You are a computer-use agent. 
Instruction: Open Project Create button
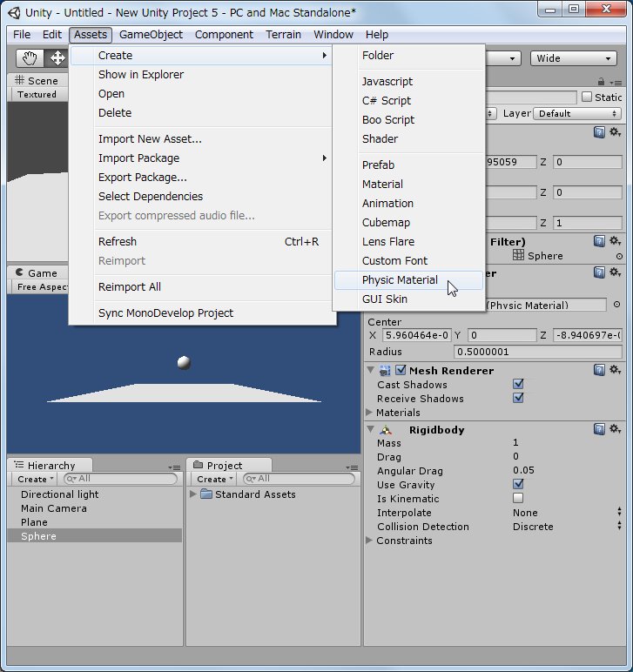[x=215, y=479]
